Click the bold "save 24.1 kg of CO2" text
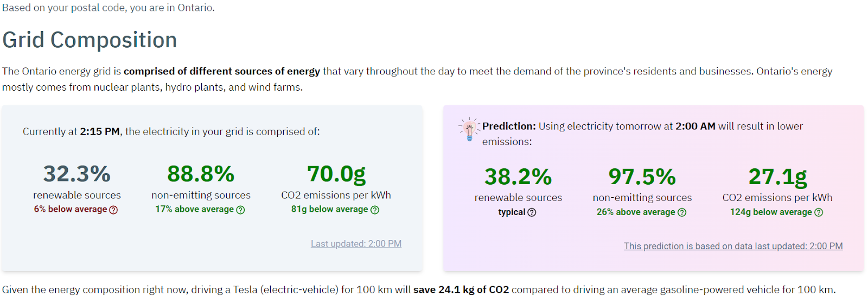Image resolution: width=868 pixels, height=296 pixels. (x=461, y=290)
